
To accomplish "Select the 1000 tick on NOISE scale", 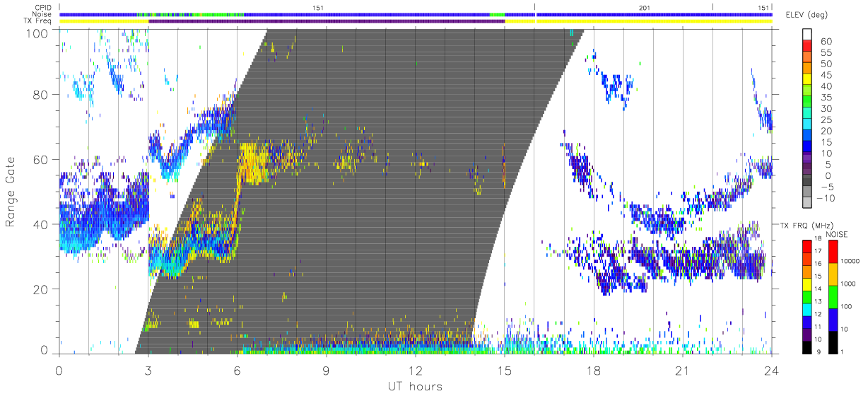I will coord(849,284).
